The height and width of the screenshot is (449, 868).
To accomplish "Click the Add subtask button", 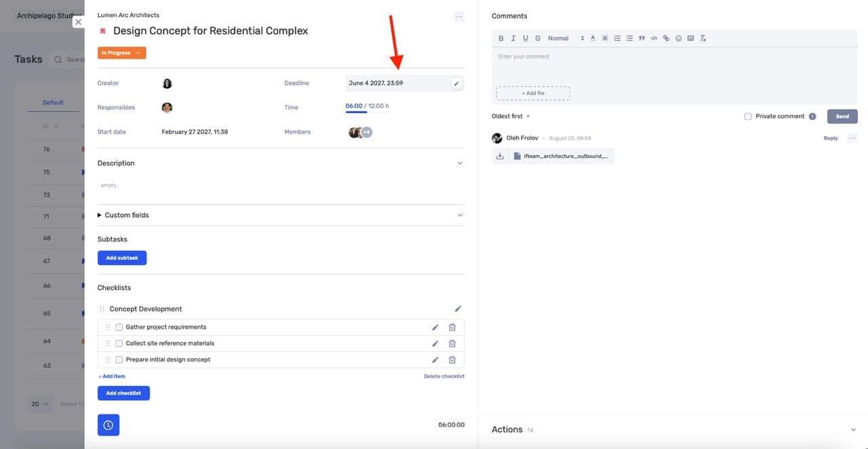I will (122, 258).
